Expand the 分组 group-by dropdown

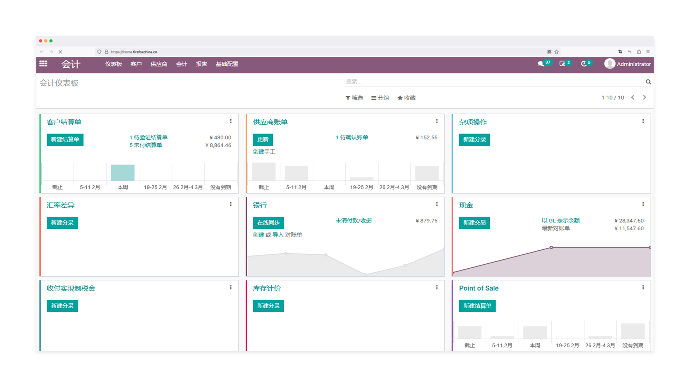[x=380, y=98]
